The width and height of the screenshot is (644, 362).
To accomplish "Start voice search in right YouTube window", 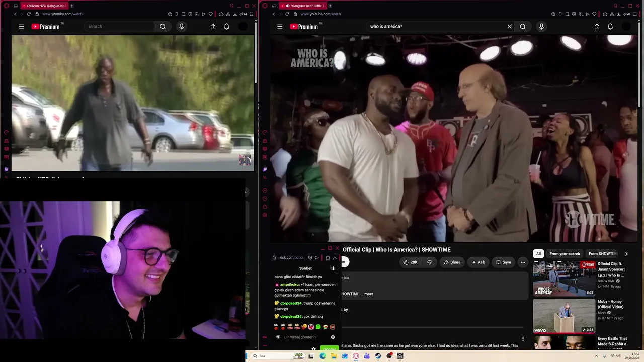I will 541,27.
